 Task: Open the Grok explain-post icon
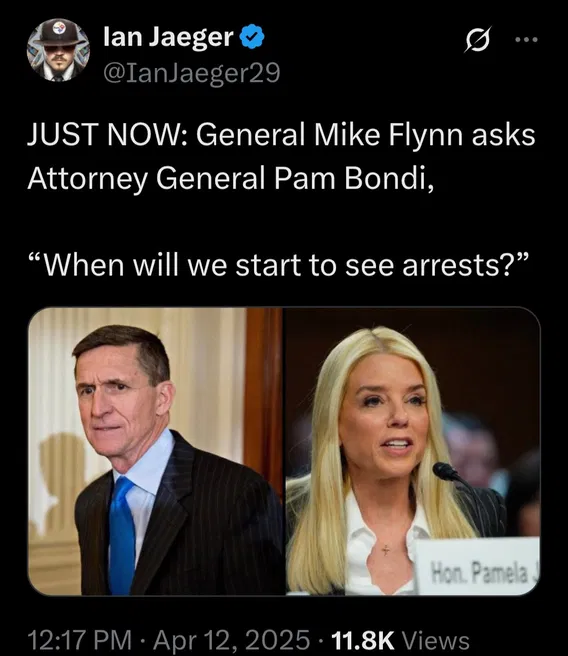pos(477,40)
